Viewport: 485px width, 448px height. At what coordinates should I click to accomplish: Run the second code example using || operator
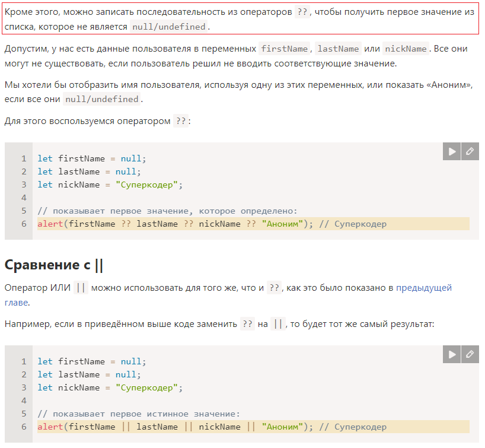(452, 354)
